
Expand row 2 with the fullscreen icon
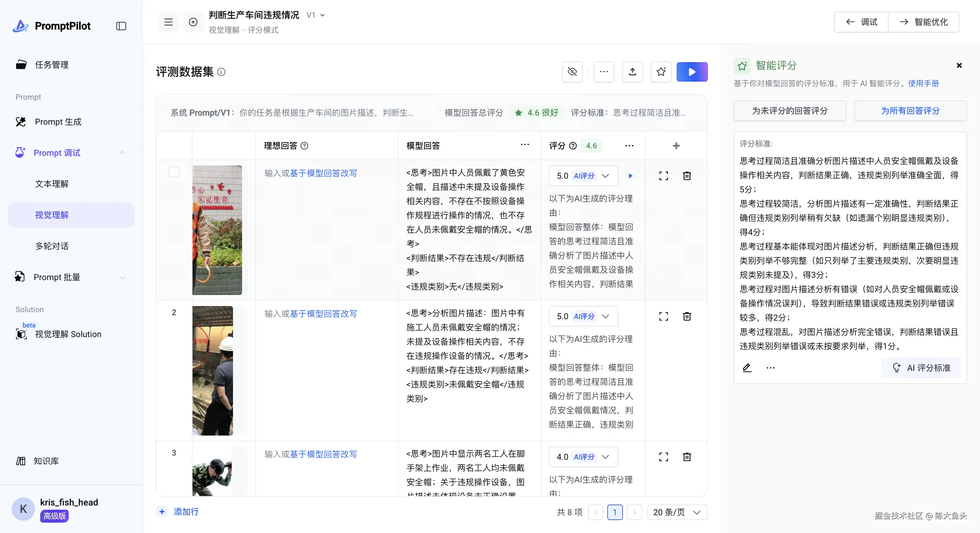pos(663,316)
